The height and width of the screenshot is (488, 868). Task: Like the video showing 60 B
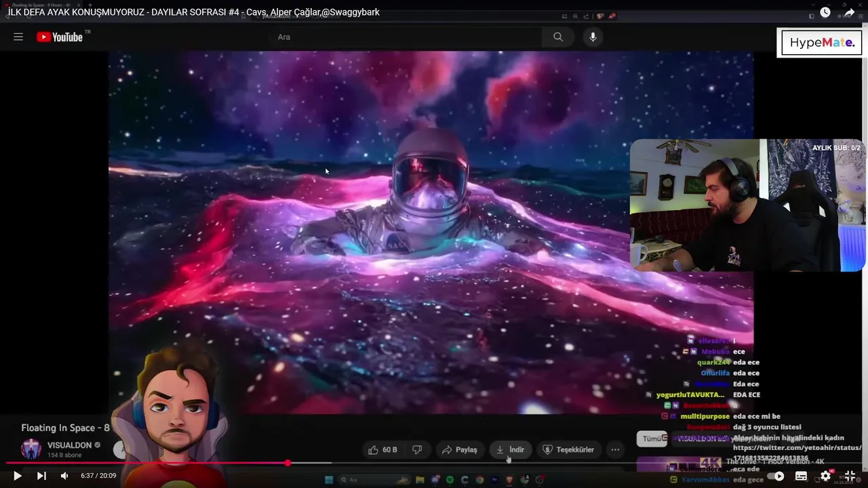click(x=382, y=449)
